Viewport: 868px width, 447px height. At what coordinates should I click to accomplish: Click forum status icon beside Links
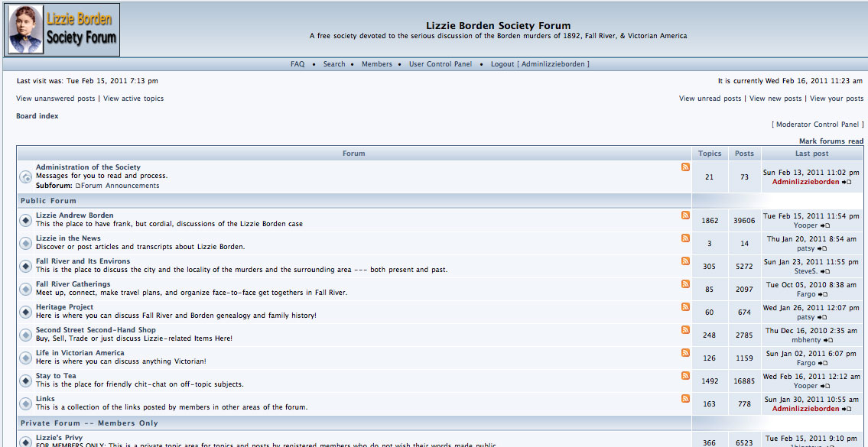pyautogui.click(x=25, y=404)
